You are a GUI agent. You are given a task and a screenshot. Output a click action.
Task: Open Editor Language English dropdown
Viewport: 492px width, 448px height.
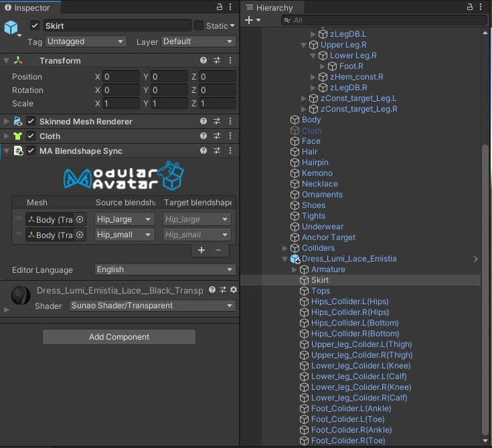(x=165, y=269)
